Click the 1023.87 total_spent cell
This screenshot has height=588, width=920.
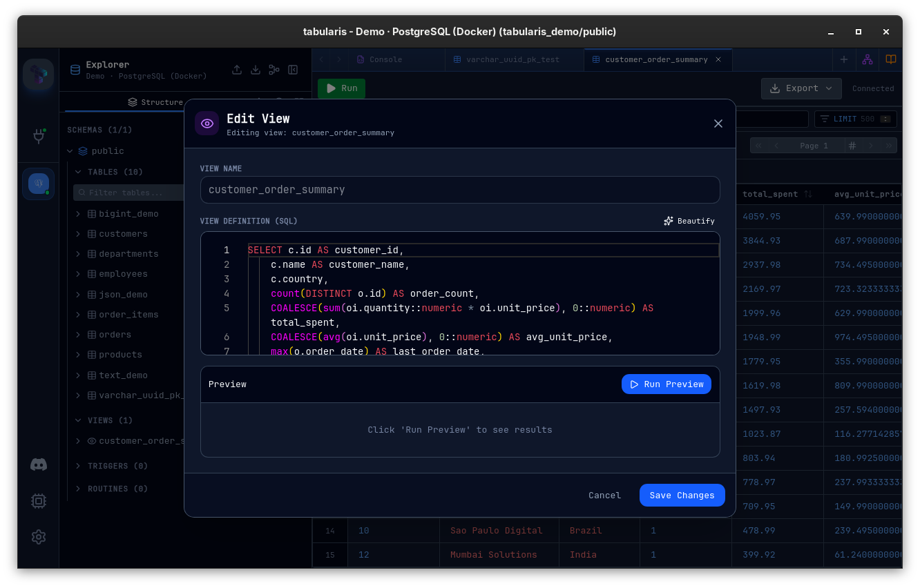tap(778, 434)
